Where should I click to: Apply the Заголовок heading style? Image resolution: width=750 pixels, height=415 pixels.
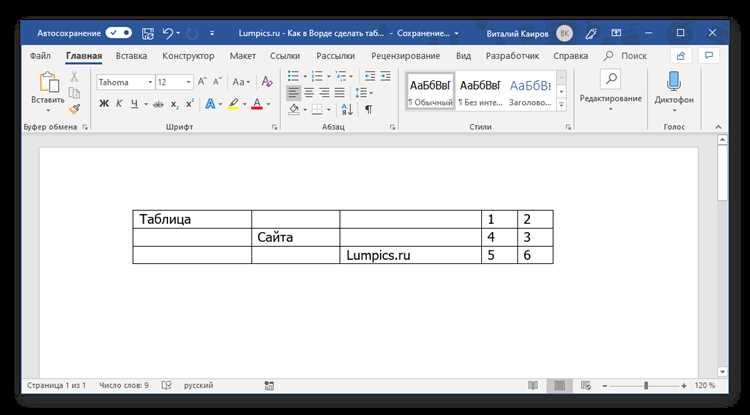pyautogui.click(x=530, y=91)
